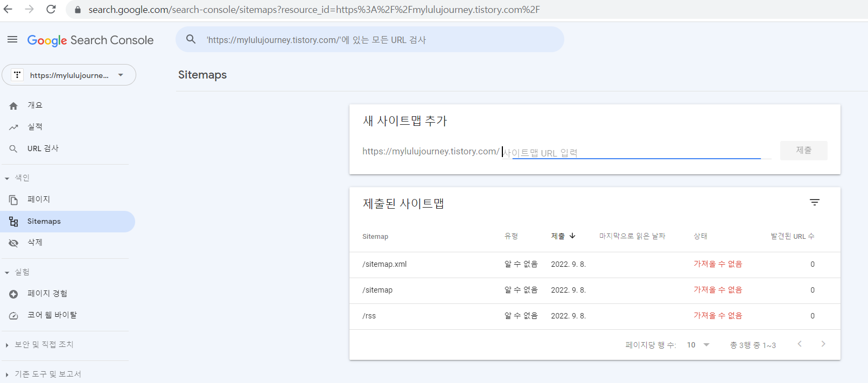Image resolution: width=868 pixels, height=383 pixels.
Task: Click the 총 3행 중 1~3 text
Action: [x=753, y=345]
